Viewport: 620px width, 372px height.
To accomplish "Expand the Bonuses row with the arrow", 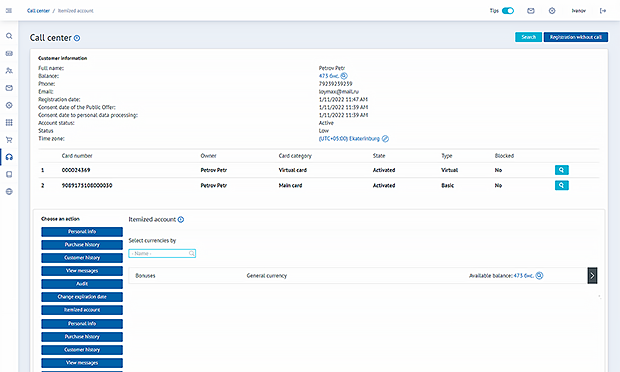I will [x=592, y=276].
